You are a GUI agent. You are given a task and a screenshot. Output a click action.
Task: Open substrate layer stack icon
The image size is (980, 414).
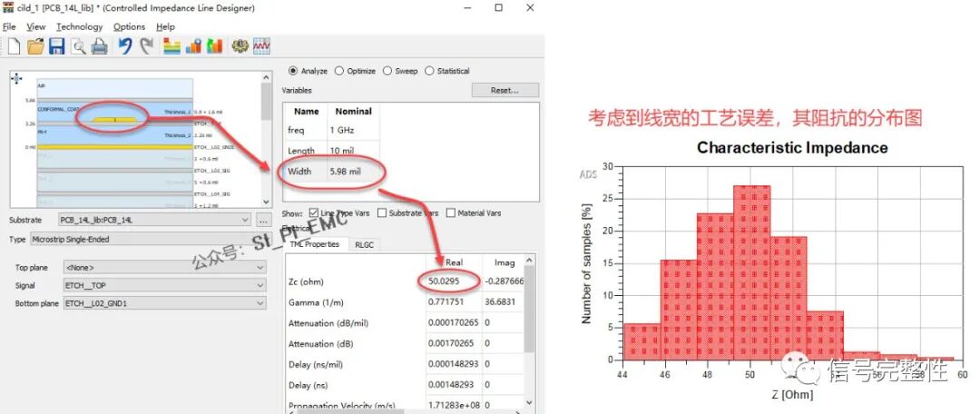[x=171, y=46]
